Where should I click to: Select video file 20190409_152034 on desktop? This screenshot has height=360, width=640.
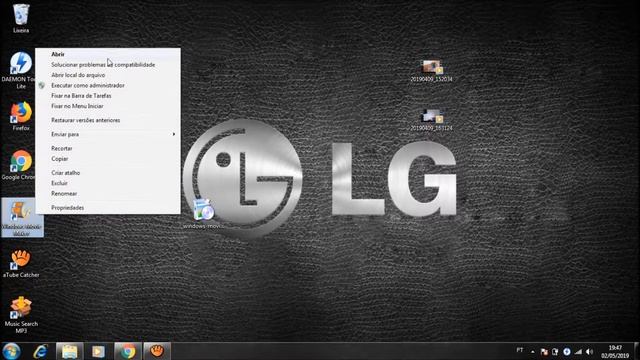pyautogui.click(x=431, y=71)
